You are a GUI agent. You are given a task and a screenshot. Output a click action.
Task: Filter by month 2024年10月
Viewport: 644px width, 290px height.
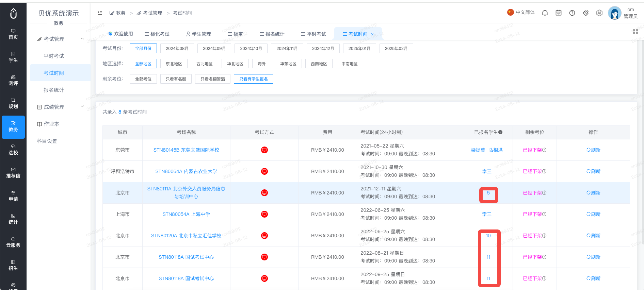pos(251,49)
